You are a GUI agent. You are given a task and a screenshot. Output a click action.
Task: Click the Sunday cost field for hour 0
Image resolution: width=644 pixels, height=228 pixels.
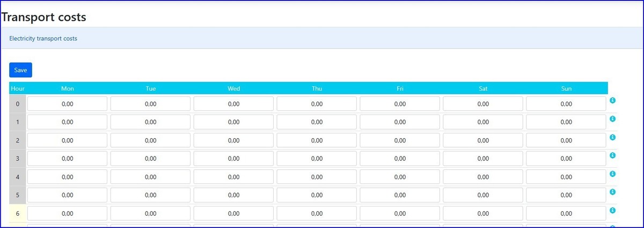(566, 104)
